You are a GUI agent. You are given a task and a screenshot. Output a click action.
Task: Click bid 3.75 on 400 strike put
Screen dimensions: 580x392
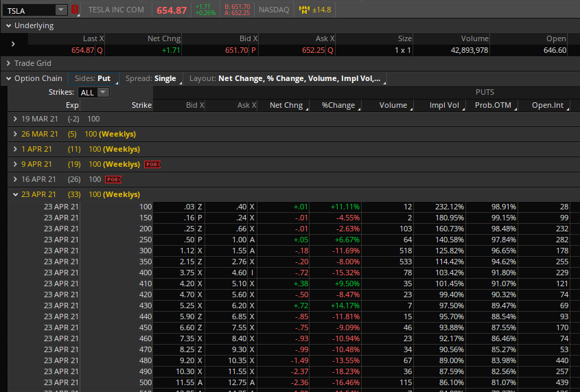pyautogui.click(x=187, y=273)
